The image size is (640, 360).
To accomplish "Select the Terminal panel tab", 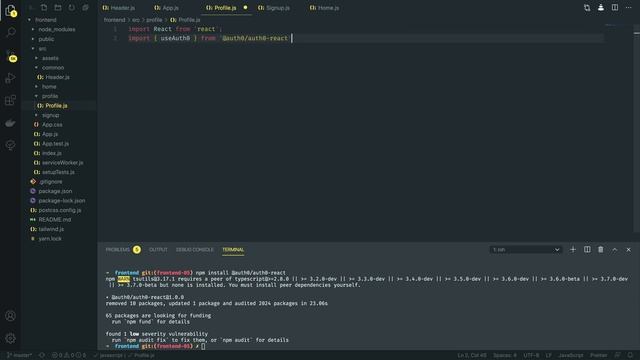I will pos(233,249).
